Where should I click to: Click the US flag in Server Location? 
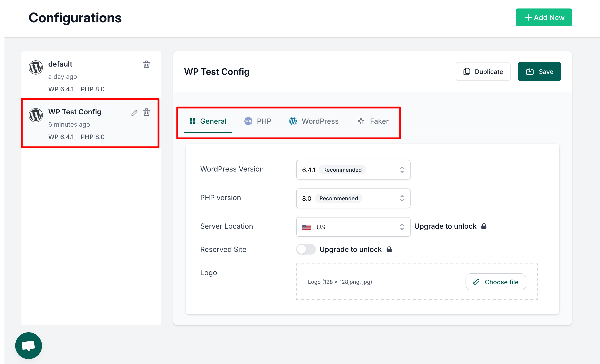[x=306, y=227]
